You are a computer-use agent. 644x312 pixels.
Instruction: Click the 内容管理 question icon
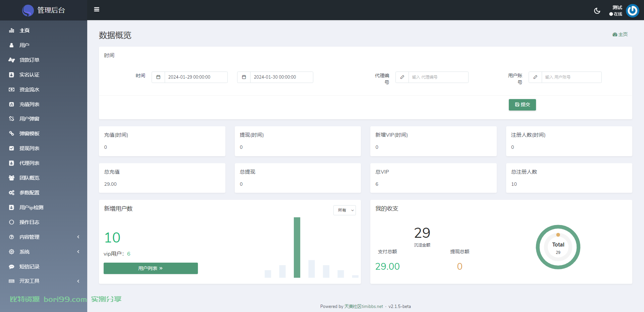[11, 237]
